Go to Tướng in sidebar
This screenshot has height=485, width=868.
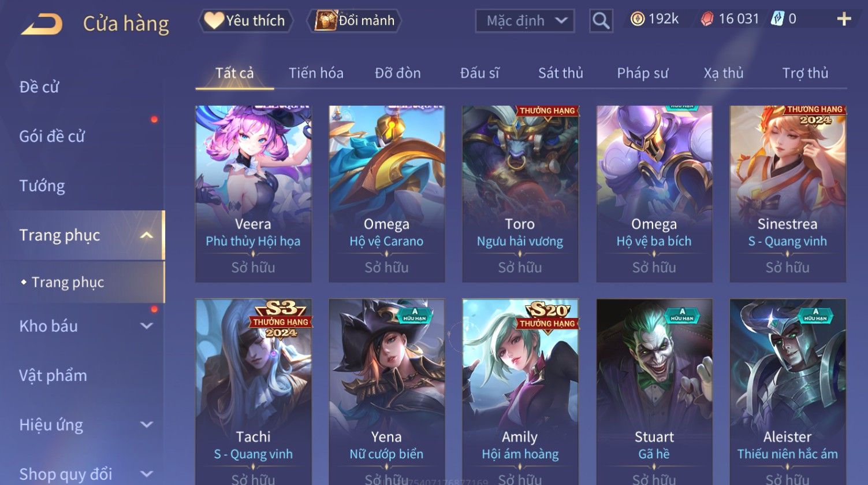pos(42,186)
